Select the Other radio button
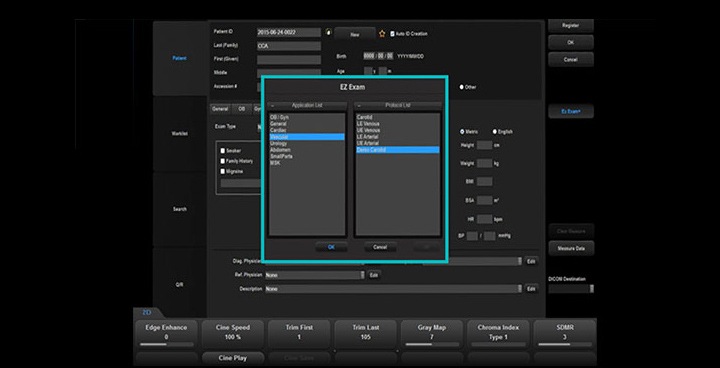Screen dimensions: 720x368 coord(461,87)
